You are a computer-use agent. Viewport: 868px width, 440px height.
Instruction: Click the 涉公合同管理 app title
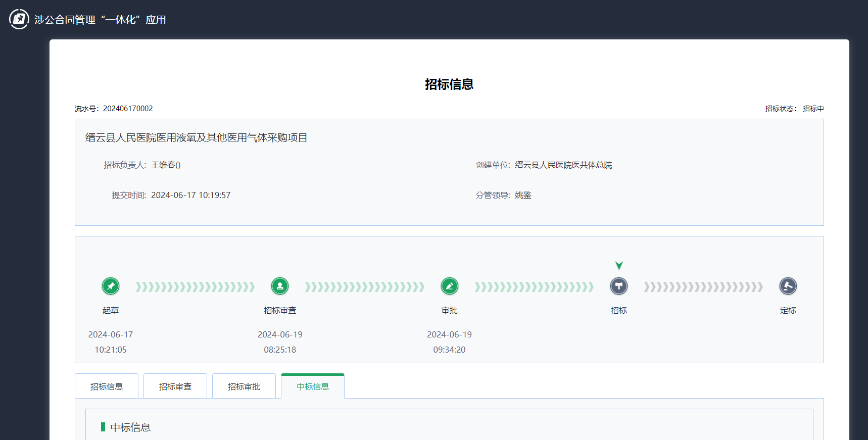tap(100, 20)
